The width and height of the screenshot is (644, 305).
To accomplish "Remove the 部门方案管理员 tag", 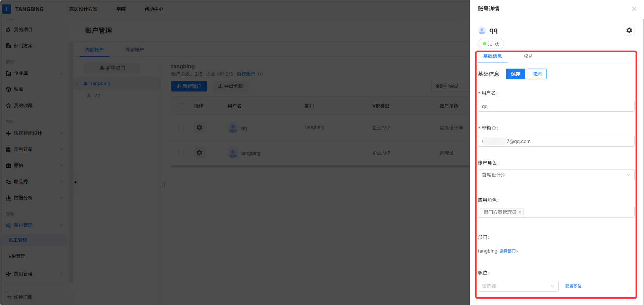I will tap(520, 212).
